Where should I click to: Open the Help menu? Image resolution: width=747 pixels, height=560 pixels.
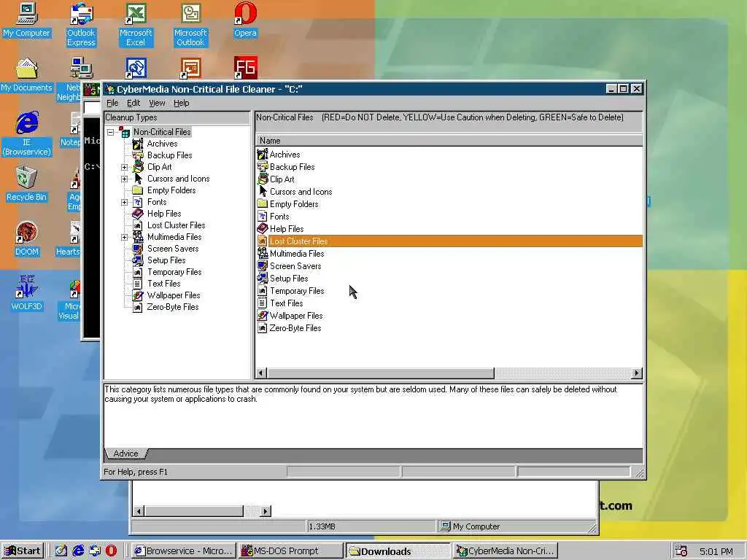[181, 103]
